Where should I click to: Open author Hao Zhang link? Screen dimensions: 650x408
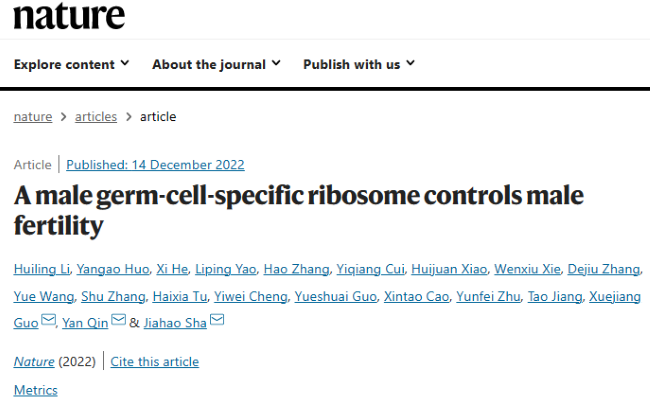click(x=296, y=269)
